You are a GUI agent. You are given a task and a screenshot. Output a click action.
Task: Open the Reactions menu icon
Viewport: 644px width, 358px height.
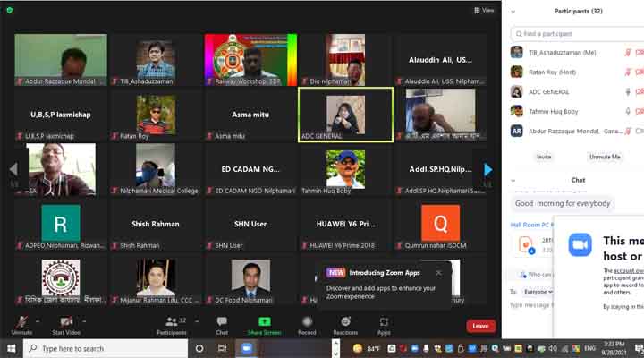345,321
